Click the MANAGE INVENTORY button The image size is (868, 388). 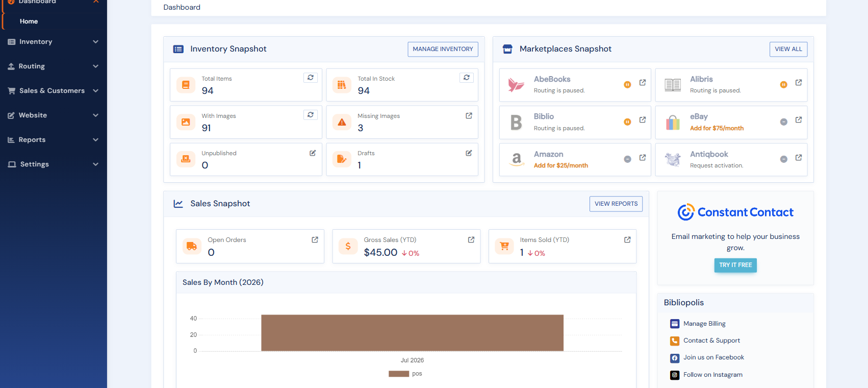pos(443,49)
